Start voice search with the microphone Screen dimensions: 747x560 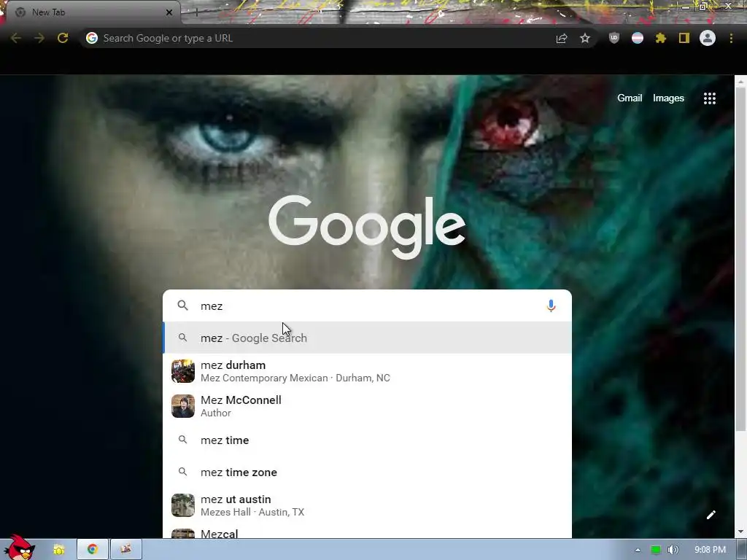click(551, 306)
